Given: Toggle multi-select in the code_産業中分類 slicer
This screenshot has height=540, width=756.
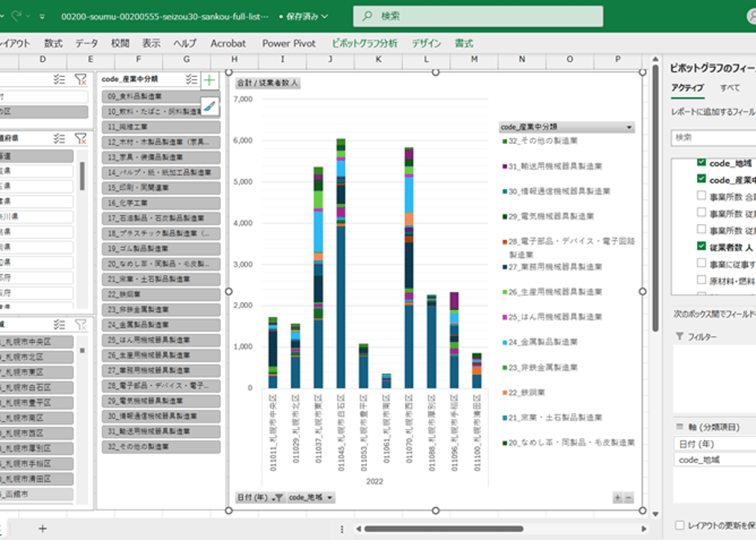Looking at the screenshot, I should (191, 79).
